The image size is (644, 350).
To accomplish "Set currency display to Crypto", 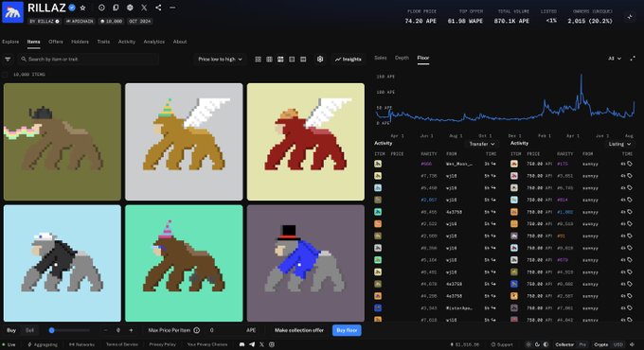I will pyautogui.click(x=600, y=344).
